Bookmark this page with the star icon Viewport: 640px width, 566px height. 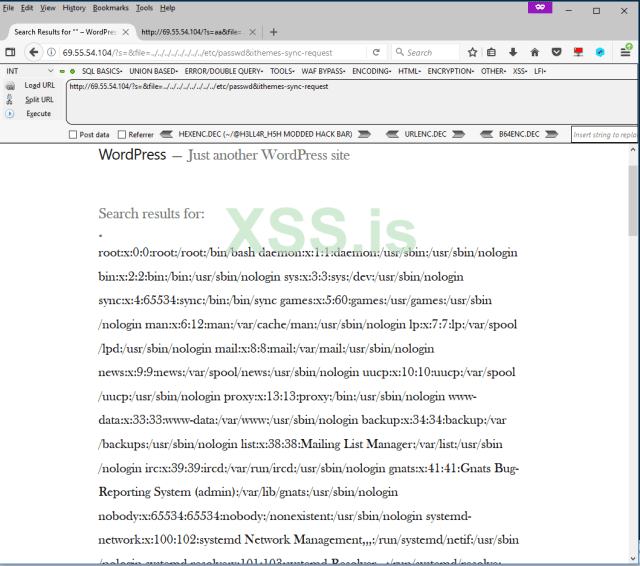[472, 52]
